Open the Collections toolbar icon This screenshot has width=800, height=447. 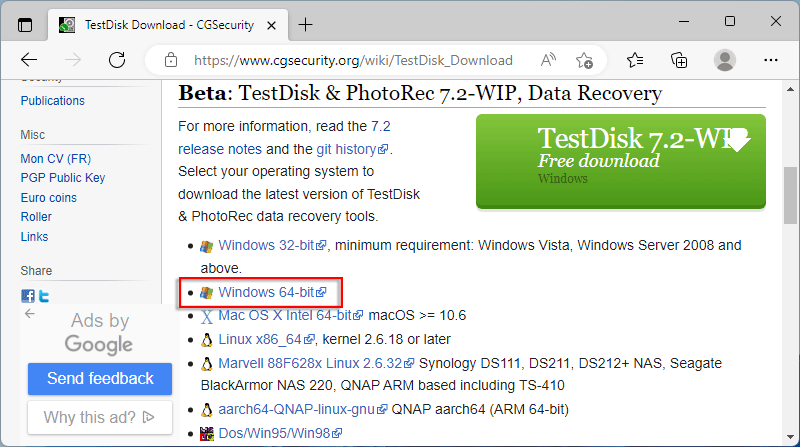(679, 60)
